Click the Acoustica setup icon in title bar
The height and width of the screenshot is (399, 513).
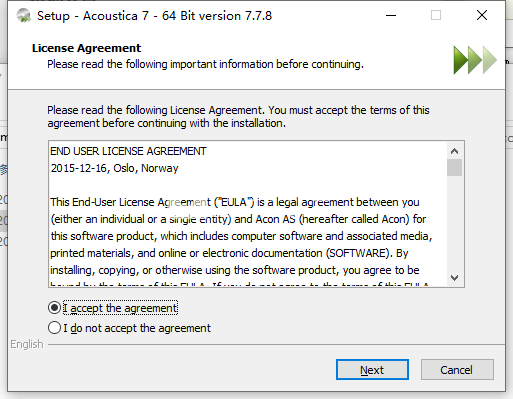click(24, 16)
